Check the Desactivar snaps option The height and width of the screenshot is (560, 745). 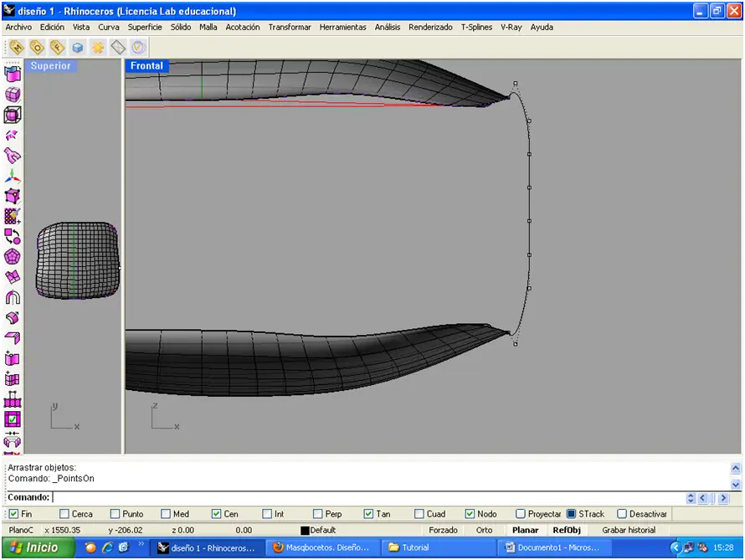click(x=621, y=514)
